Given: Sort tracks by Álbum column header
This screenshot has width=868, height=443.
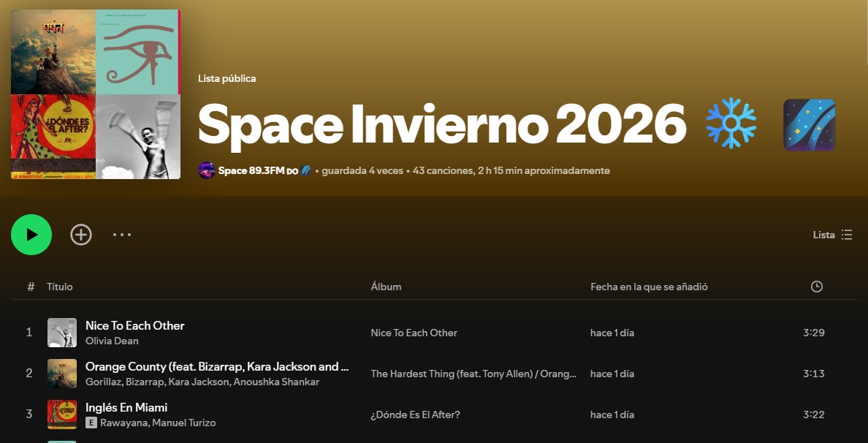Looking at the screenshot, I should [x=386, y=287].
